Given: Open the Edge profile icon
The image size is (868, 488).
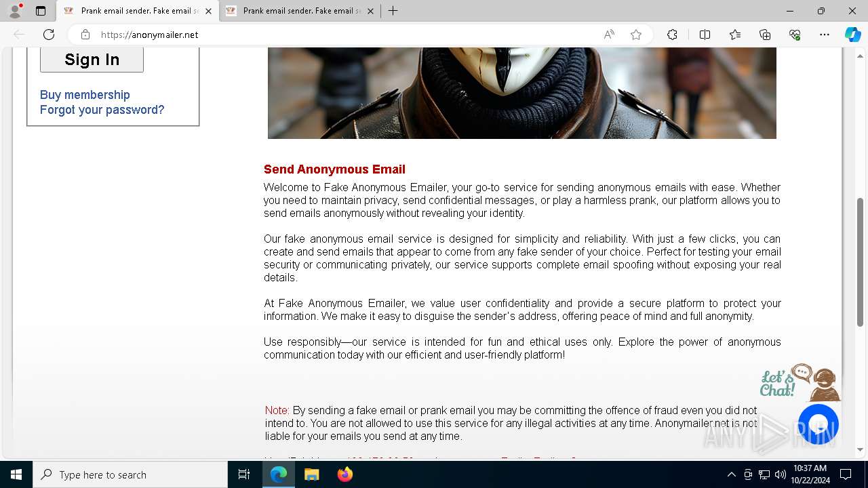Looking at the screenshot, I should tap(15, 11).
